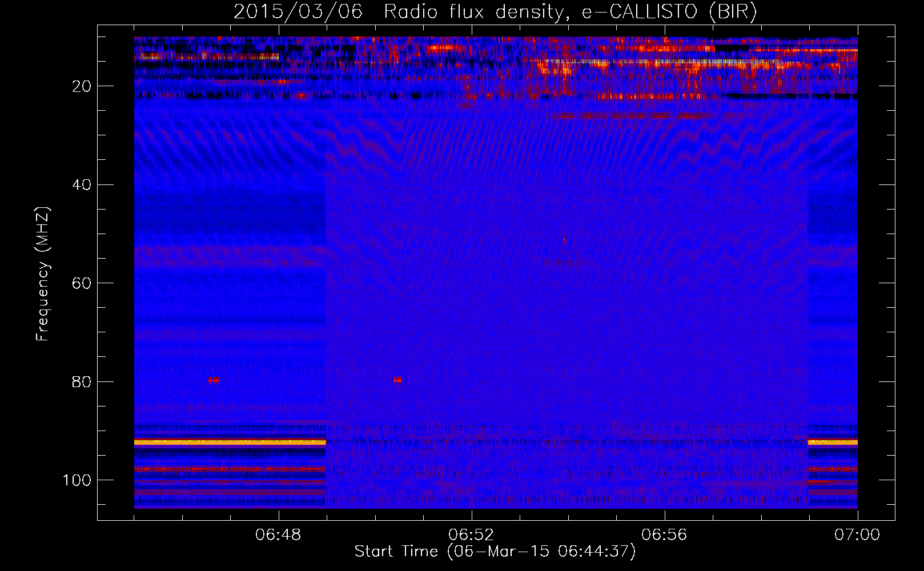Click the 06:52 time tick label
Screen dimensions: 924x571
pyautogui.click(x=472, y=535)
